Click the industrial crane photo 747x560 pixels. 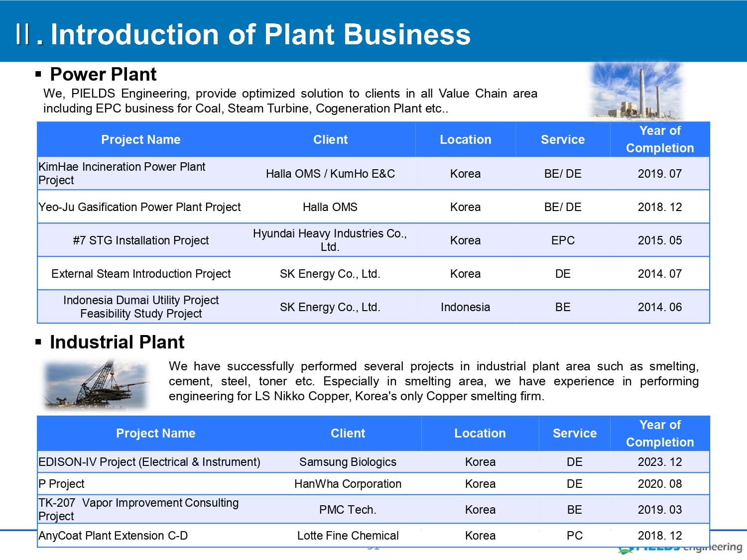[x=97, y=384]
